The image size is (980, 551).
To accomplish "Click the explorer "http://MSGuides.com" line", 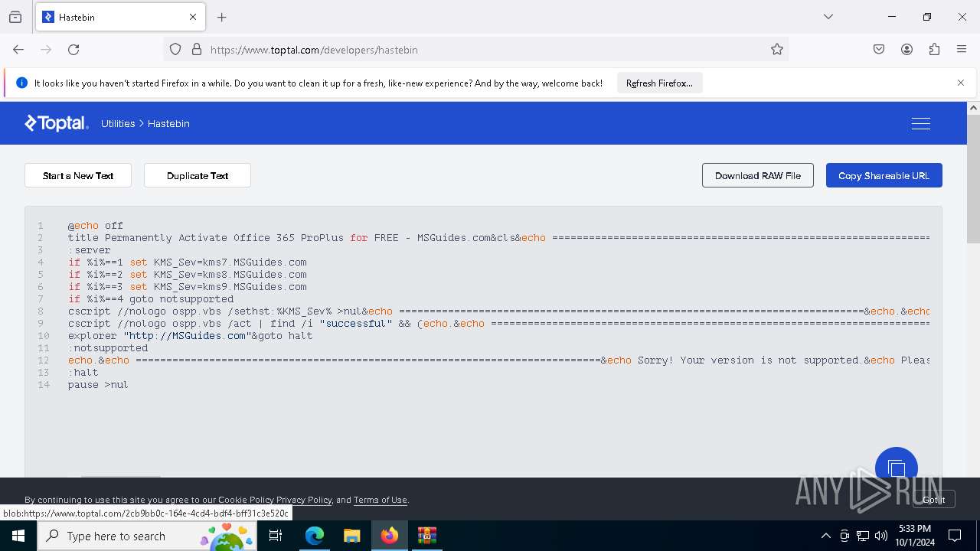I will [191, 336].
